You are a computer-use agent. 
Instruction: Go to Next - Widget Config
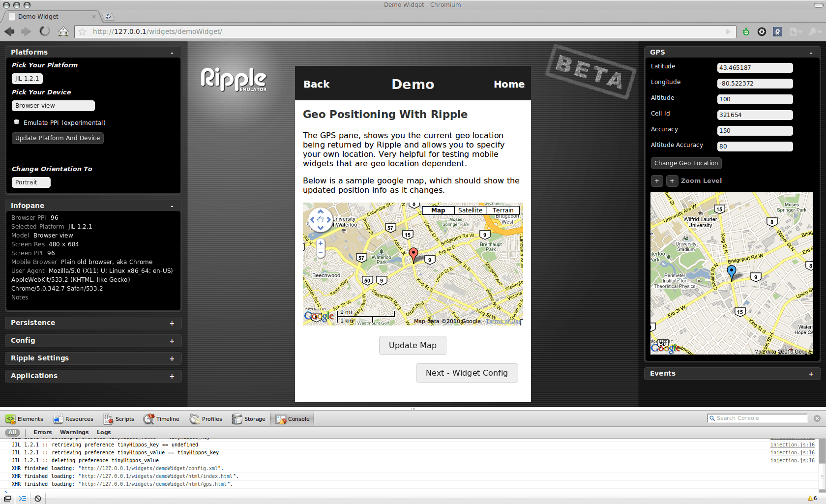(x=467, y=373)
